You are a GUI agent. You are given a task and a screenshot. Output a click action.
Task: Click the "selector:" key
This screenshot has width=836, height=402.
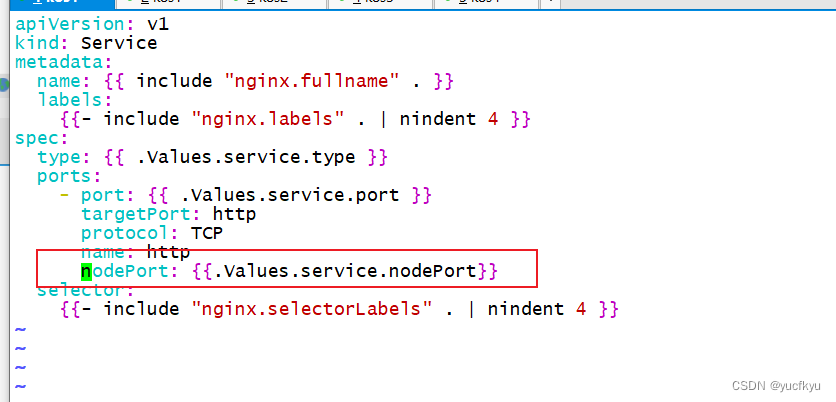pyautogui.click(x=85, y=291)
